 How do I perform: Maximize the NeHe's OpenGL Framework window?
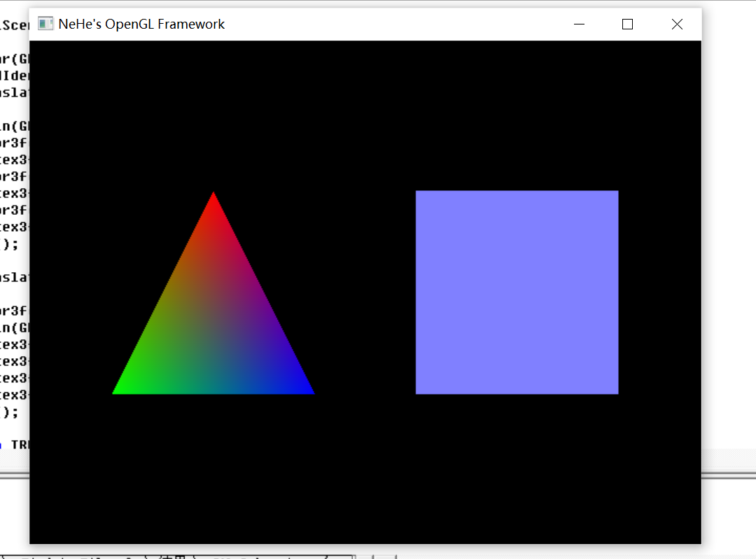(627, 24)
